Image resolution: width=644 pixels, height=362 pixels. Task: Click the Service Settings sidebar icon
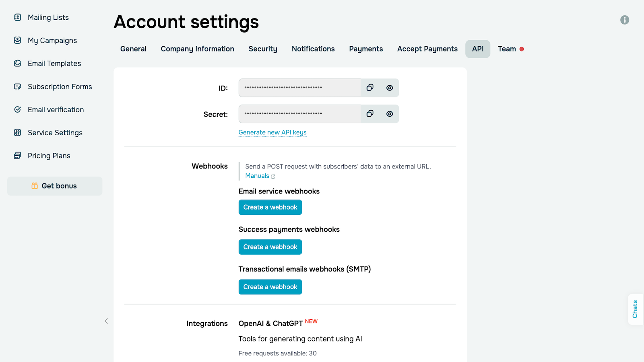click(x=17, y=133)
